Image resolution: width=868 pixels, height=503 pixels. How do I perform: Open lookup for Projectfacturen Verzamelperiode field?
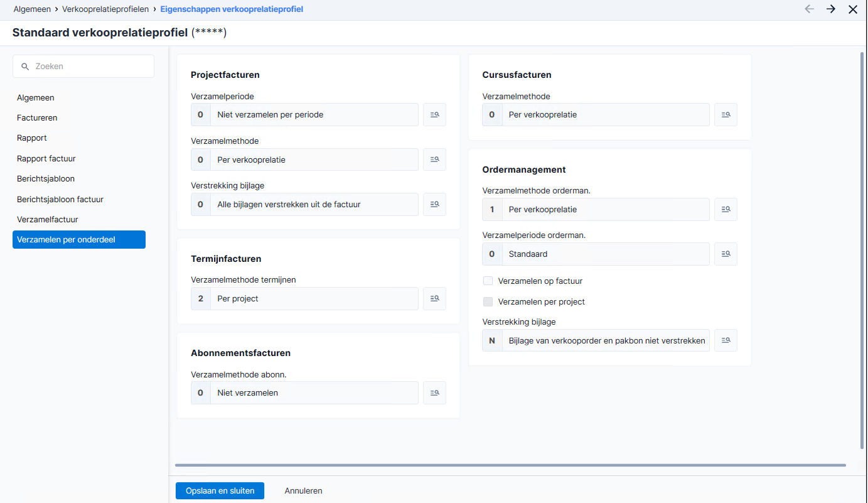(x=434, y=115)
